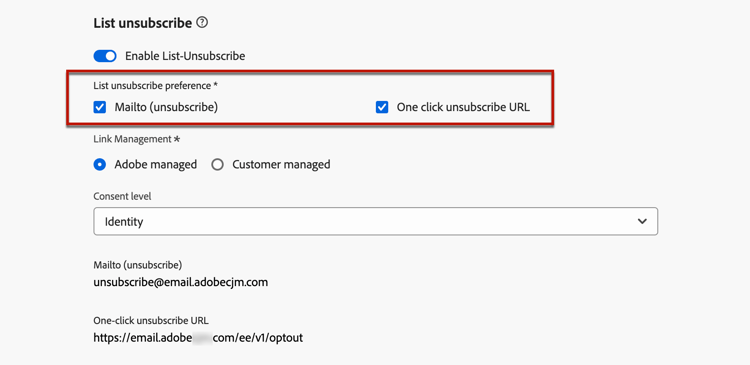Select the Adobe managed radio button
The height and width of the screenshot is (365, 750).
point(99,165)
